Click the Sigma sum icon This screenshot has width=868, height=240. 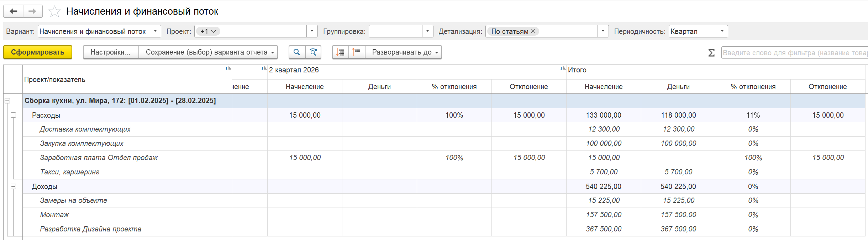[711, 53]
